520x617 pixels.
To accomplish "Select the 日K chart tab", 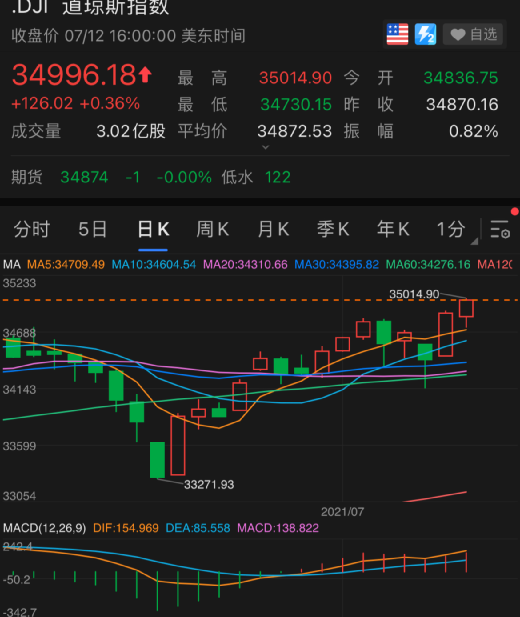I will tap(153, 229).
